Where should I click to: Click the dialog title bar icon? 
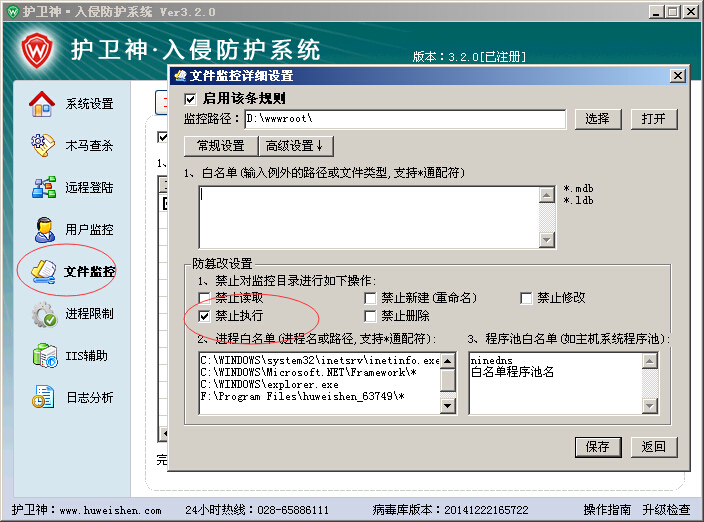click(180, 75)
